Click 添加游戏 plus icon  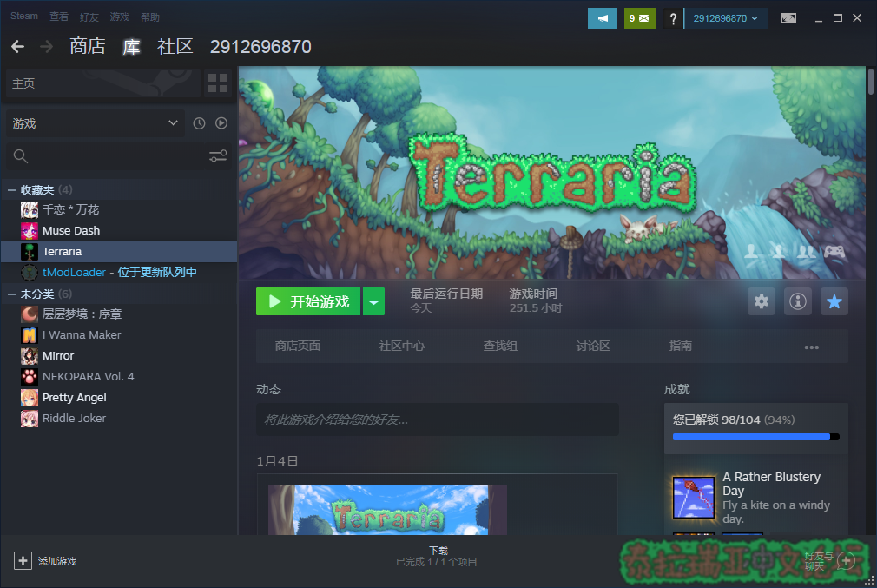23,560
